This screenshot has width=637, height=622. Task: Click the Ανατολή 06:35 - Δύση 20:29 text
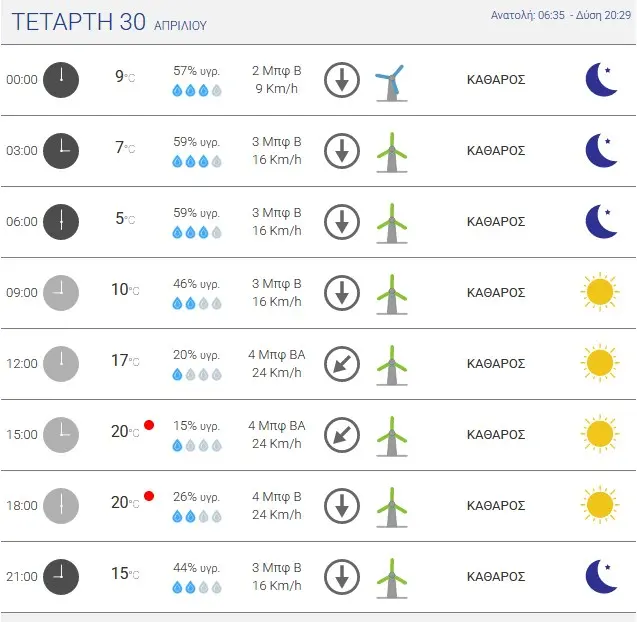(561, 15)
